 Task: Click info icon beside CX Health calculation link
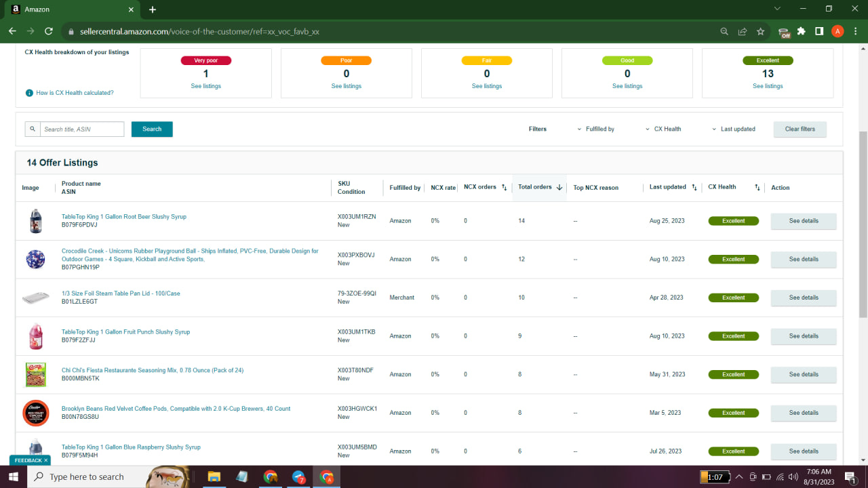(x=29, y=93)
